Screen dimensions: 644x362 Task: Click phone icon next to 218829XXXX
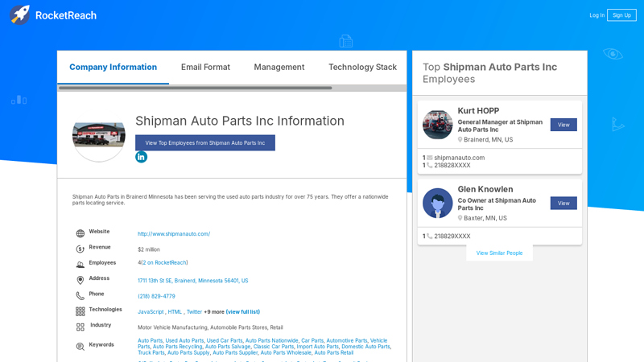pos(430,236)
